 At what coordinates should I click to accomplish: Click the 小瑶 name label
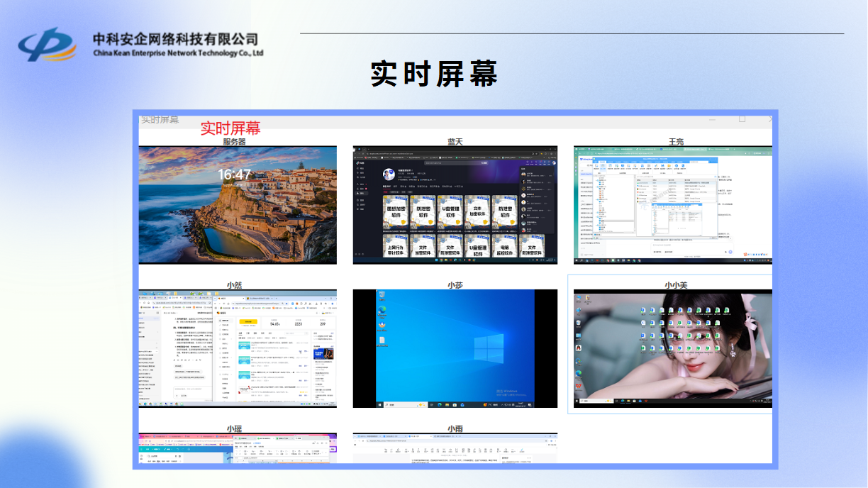tap(235, 428)
